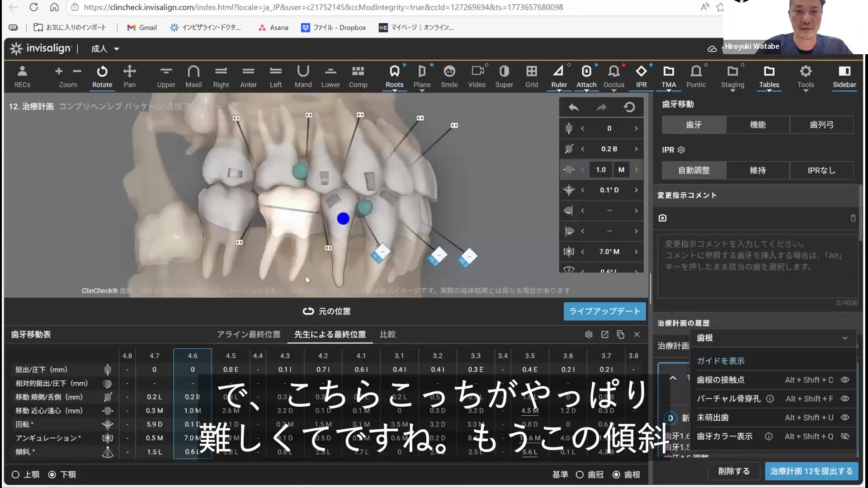Select the Rotate tool
Screen dimensions: 868x488
102,76
